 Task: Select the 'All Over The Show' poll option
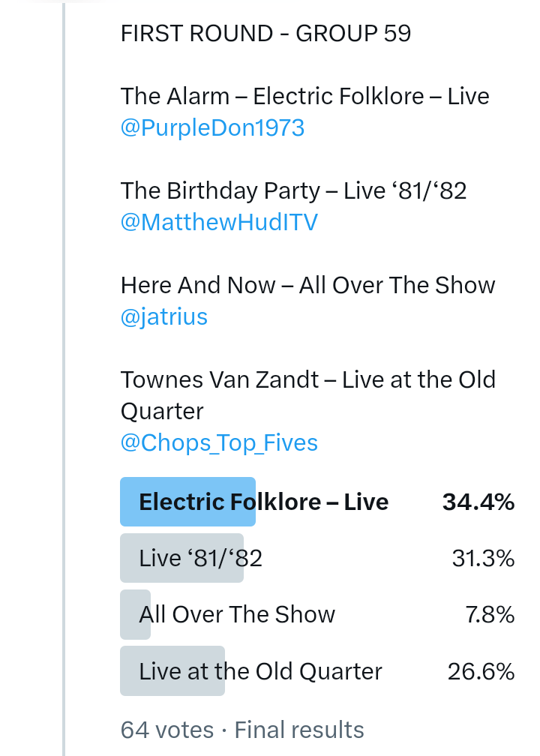[x=237, y=614]
